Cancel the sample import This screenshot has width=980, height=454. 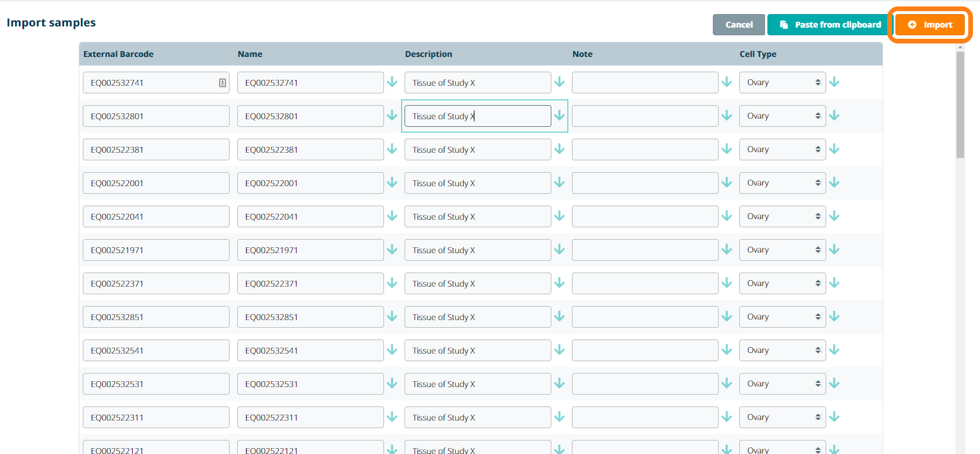pyautogui.click(x=739, y=25)
